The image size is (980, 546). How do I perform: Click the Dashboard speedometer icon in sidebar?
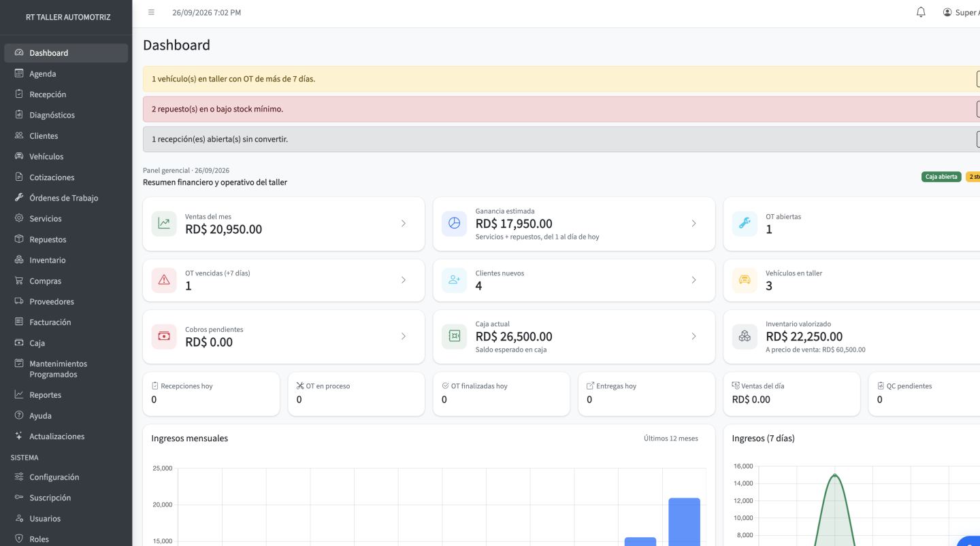coord(19,53)
